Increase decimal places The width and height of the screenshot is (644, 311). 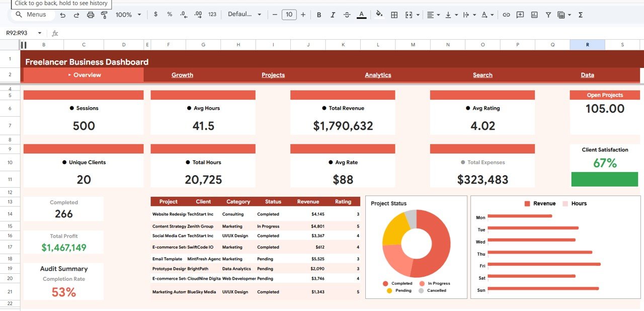point(198,15)
